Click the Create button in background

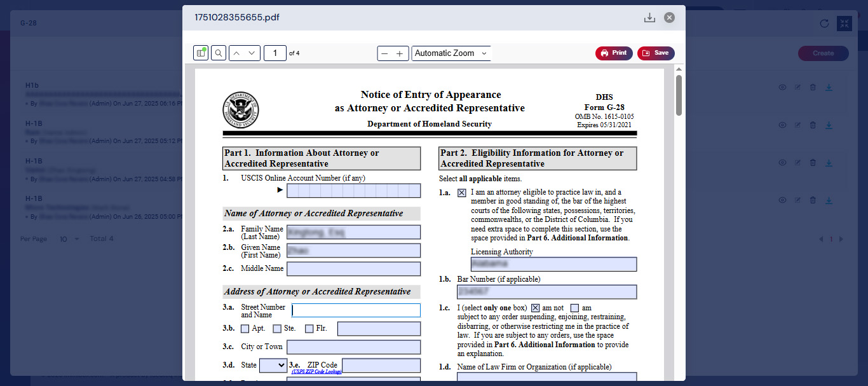point(824,53)
